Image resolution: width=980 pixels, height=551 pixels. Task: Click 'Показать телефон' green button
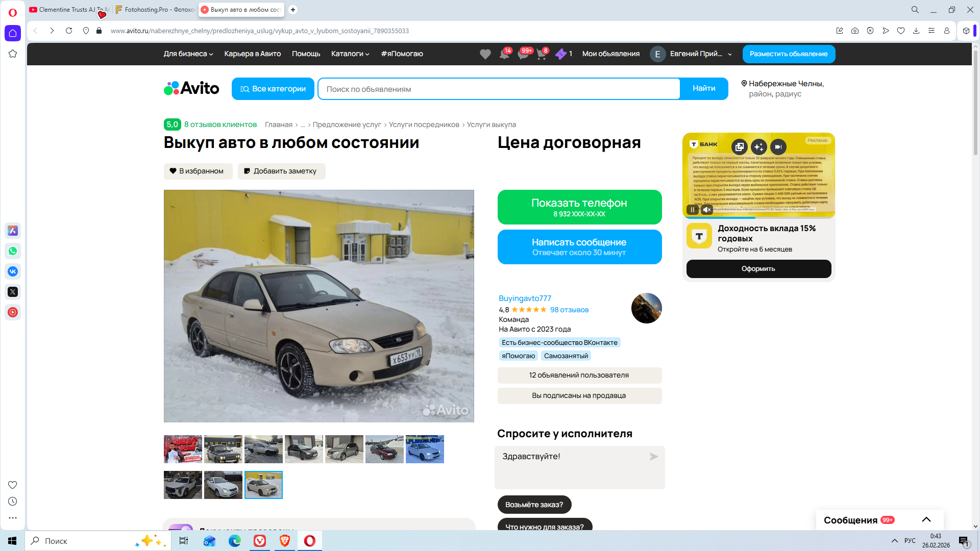[579, 207]
